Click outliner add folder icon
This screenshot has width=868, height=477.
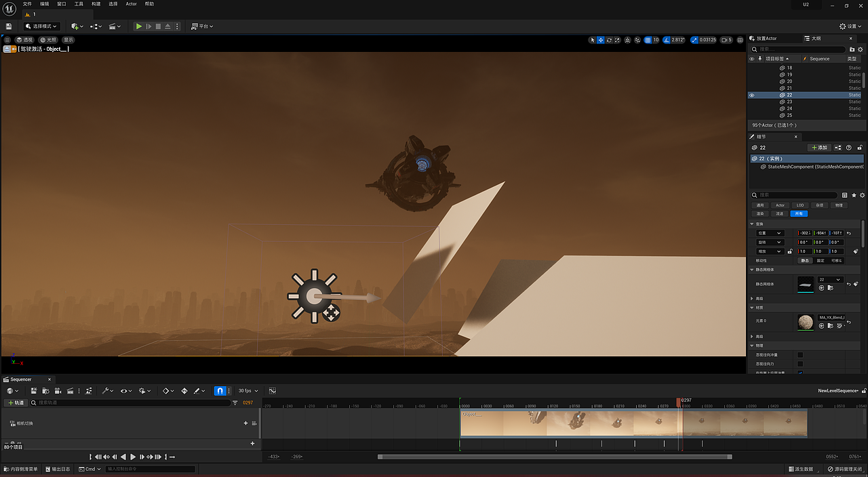[853, 49]
